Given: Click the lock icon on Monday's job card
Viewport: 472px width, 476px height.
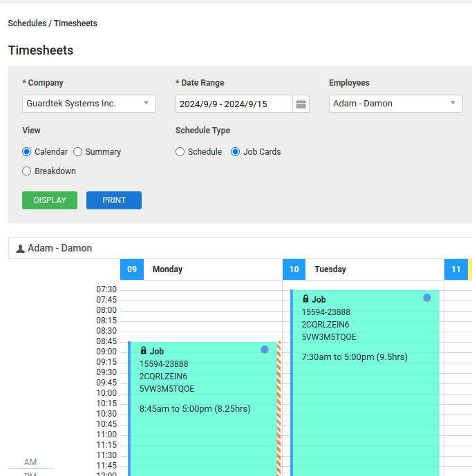Looking at the screenshot, I should tap(143, 351).
